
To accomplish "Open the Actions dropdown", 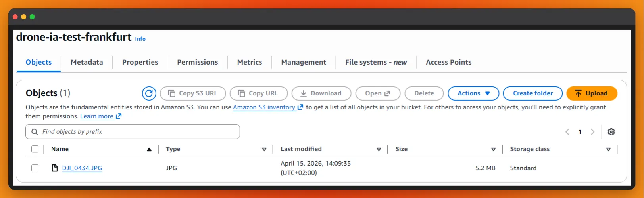I will (473, 93).
